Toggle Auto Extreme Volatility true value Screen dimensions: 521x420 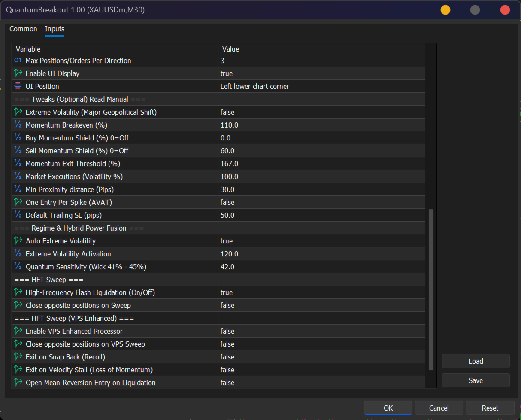(321, 241)
